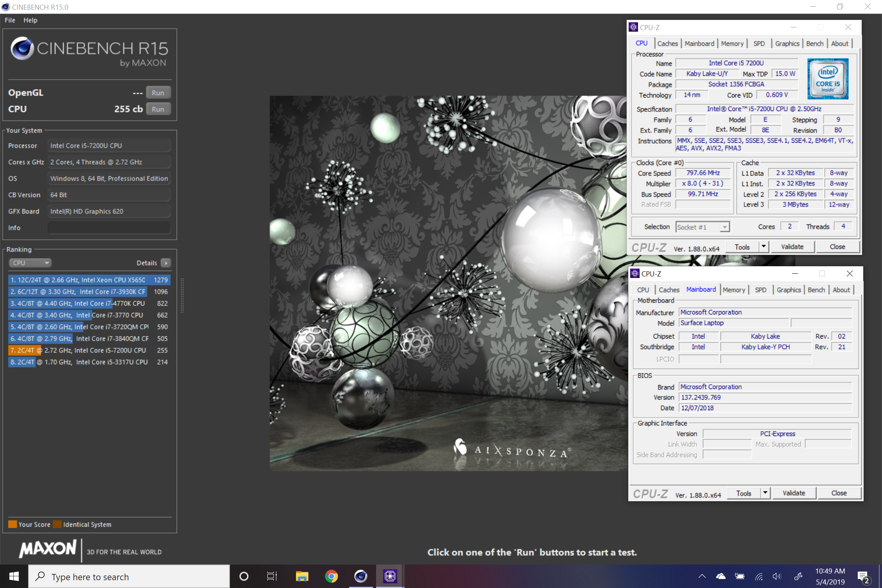Open File Explorer from the taskbar
The image size is (882, 588).
point(302,576)
